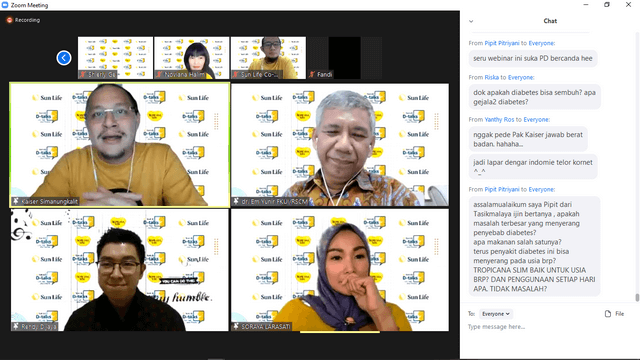The image size is (640, 360).
Task: Click the 'Chat' panel title
Action: coord(550,21)
